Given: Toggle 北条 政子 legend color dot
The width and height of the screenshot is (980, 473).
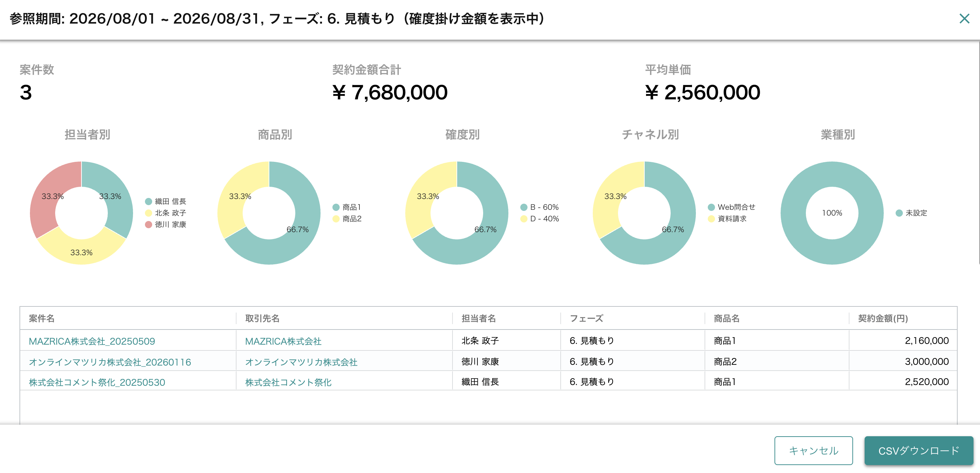Looking at the screenshot, I should point(148,213).
